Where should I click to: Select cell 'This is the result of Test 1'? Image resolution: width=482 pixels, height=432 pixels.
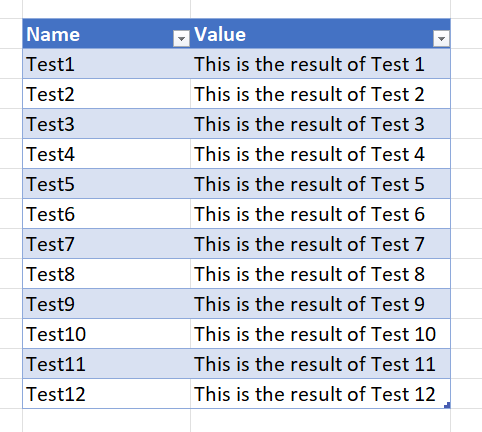tap(320, 64)
